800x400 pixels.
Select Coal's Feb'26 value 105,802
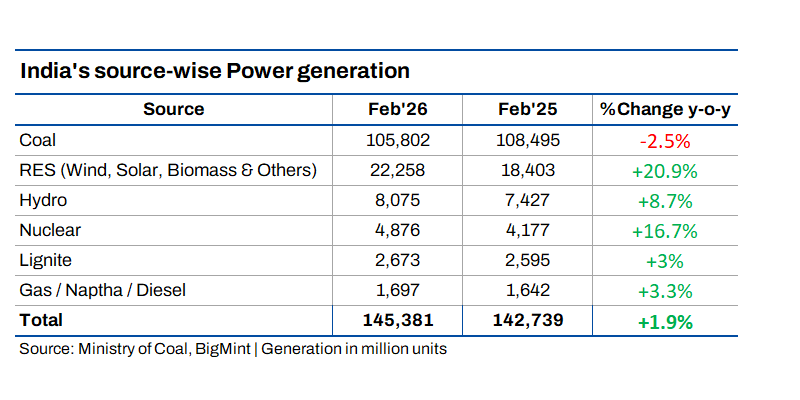pos(397,140)
